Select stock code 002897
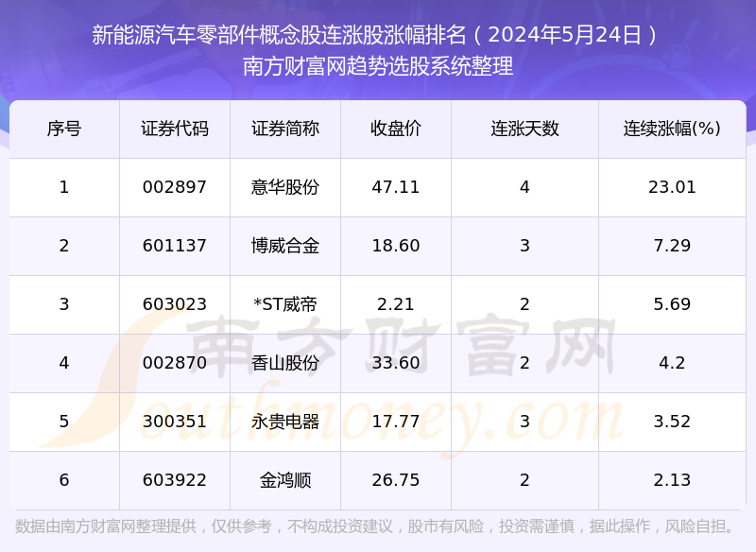The width and height of the screenshot is (756, 552). pyautogui.click(x=175, y=187)
